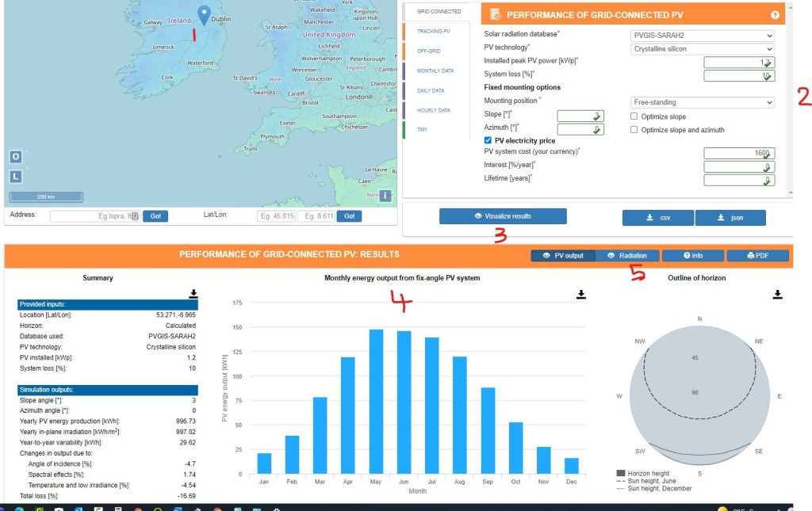Click the Visualize results button
This screenshot has height=511, width=812.
503,215
